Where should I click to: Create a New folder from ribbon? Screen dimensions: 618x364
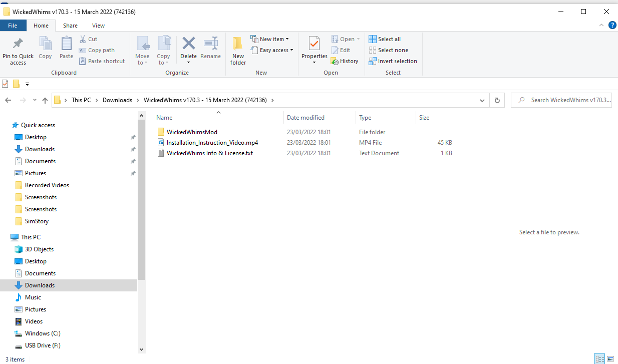click(238, 49)
